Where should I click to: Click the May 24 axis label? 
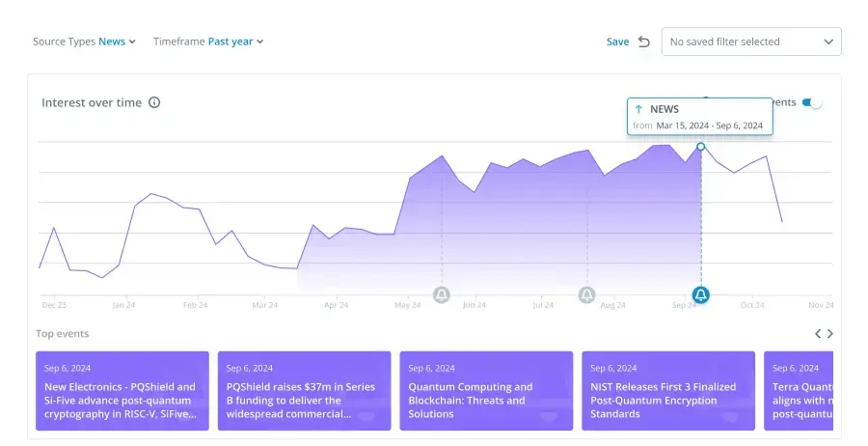[x=407, y=305]
